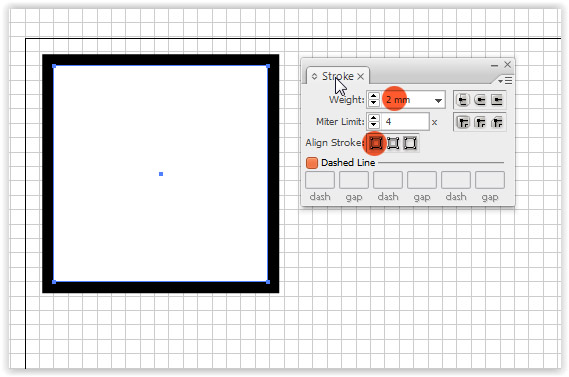Click the Miter Limit value field
The height and width of the screenshot is (377, 569).
tap(405, 122)
